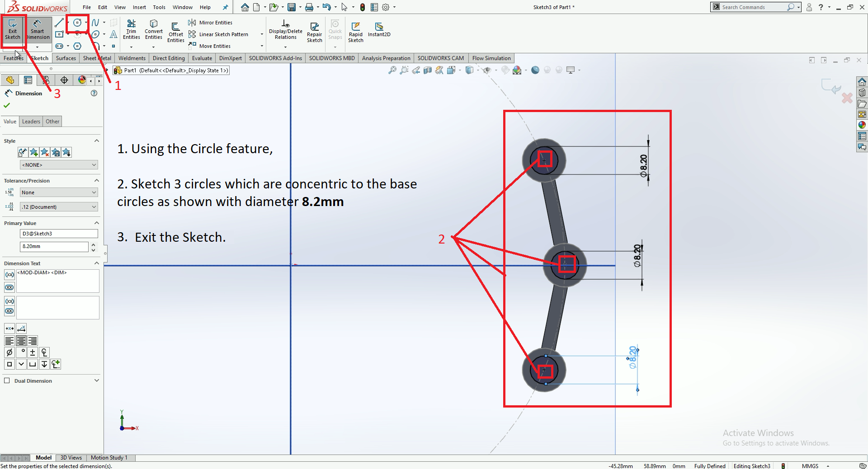This screenshot has width=868, height=469.
Task: Set dimension text to right justify
Action: (33, 341)
